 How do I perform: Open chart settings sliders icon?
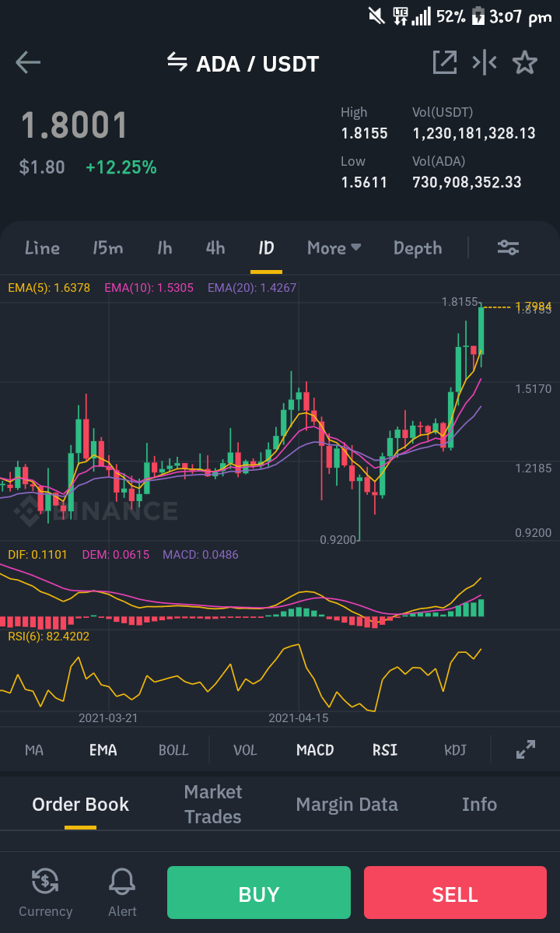click(x=509, y=247)
